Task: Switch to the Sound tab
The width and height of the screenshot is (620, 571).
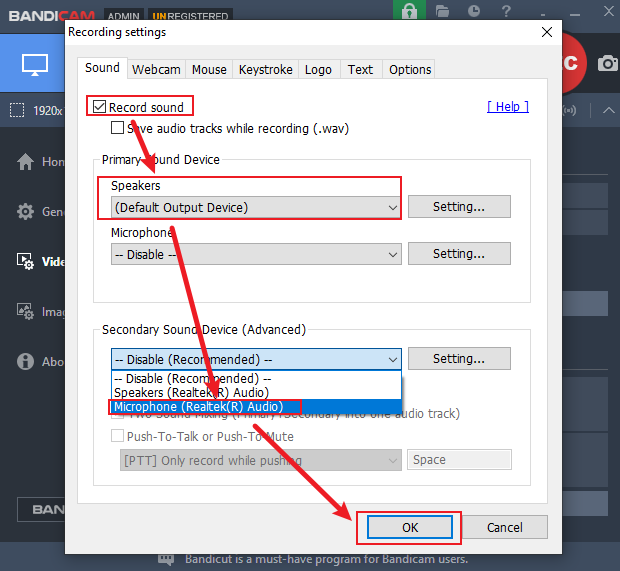Action: point(102,68)
